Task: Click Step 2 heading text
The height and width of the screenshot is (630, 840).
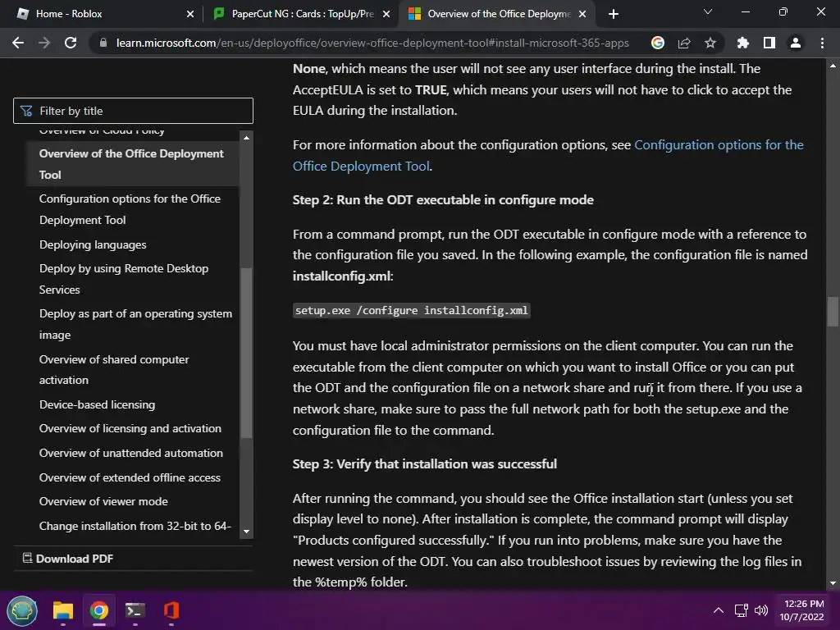Action: (443, 200)
